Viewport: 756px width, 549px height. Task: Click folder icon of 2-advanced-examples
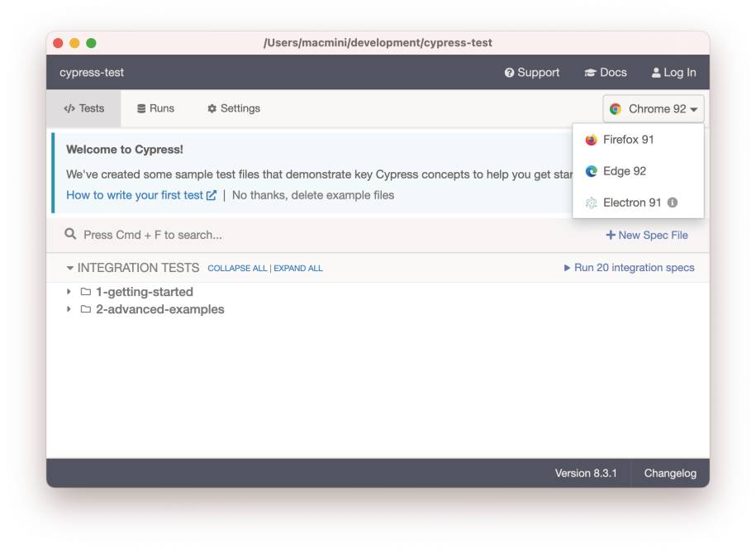86,309
